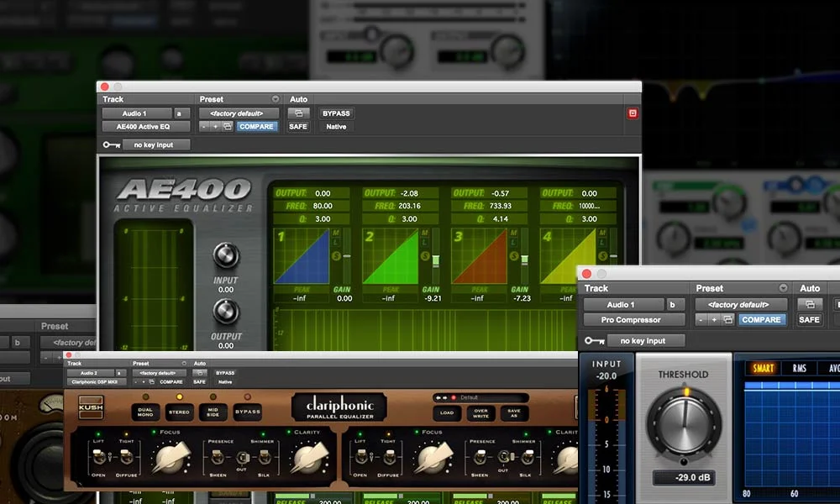Open the Pro Compressor plugin selector
Screen dimensions: 840x504
point(633,320)
